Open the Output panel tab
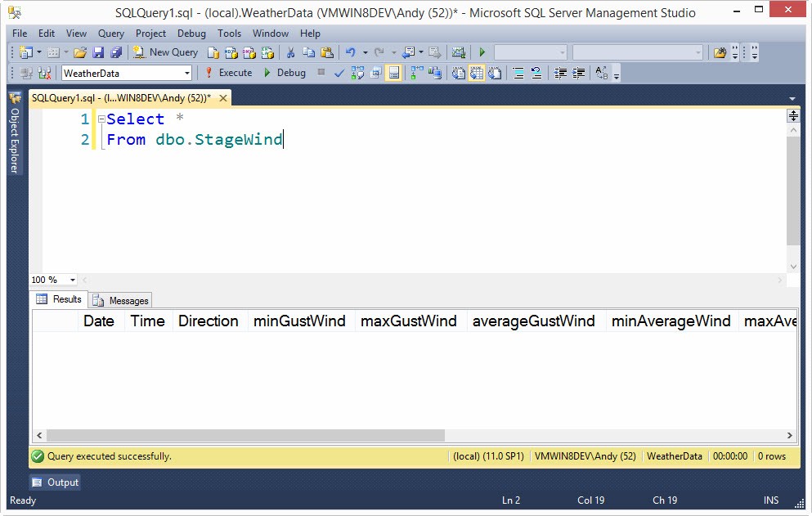Image resolution: width=812 pixels, height=516 pixels. click(56, 482)
